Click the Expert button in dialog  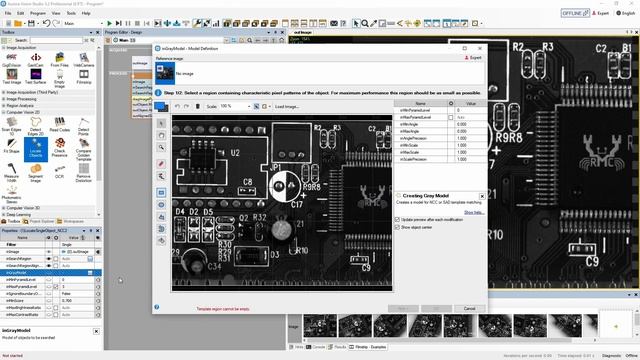[x=473, y=58]
